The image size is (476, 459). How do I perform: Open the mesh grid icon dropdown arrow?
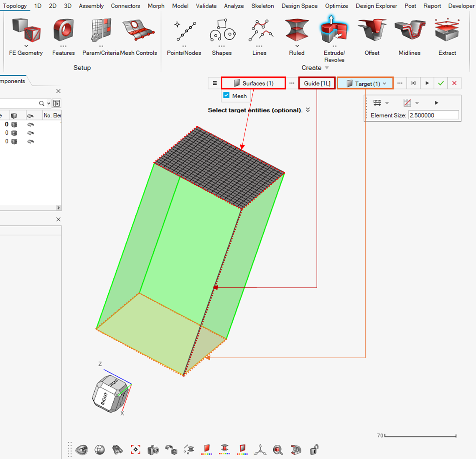(417, 103)
